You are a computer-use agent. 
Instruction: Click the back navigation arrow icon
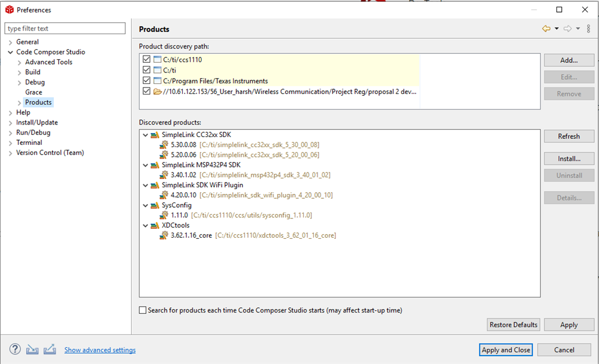pyautogui.click(x=546, y=29)
